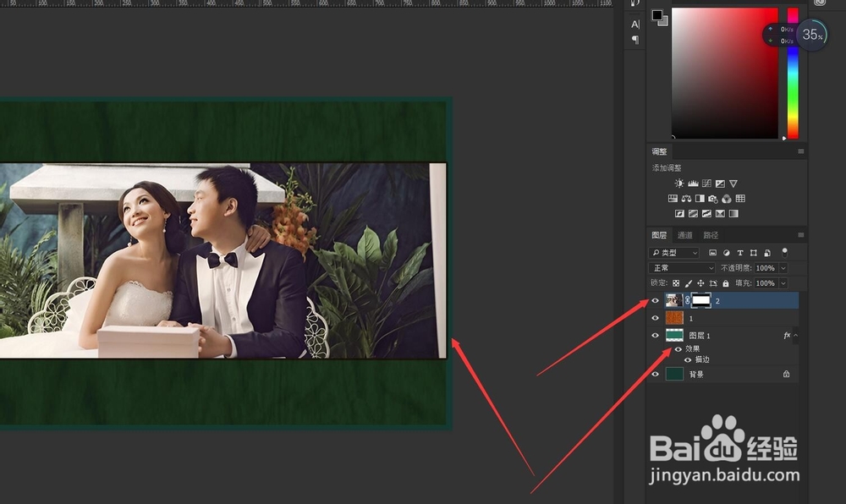Add a Vibrance adjustment (triangle icon)
This screenshot has height=504, width=846.
point(733,184)
